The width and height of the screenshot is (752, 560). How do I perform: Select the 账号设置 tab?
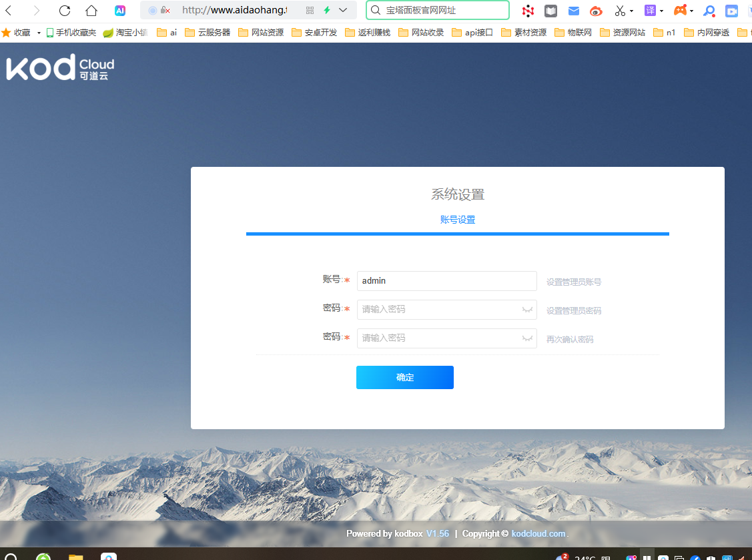tap(458, 220)
